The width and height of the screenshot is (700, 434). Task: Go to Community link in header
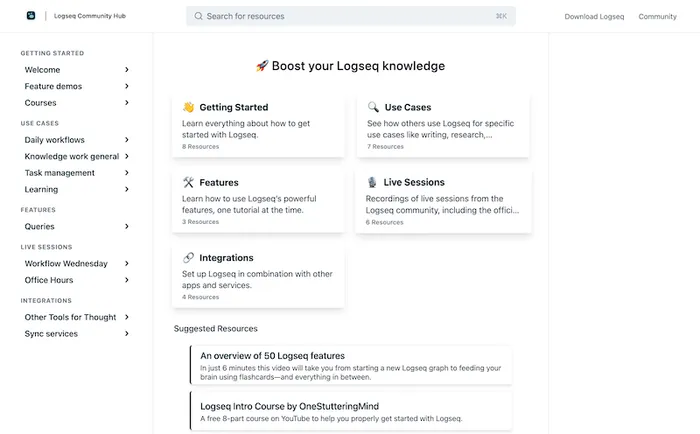coord(657,17)
